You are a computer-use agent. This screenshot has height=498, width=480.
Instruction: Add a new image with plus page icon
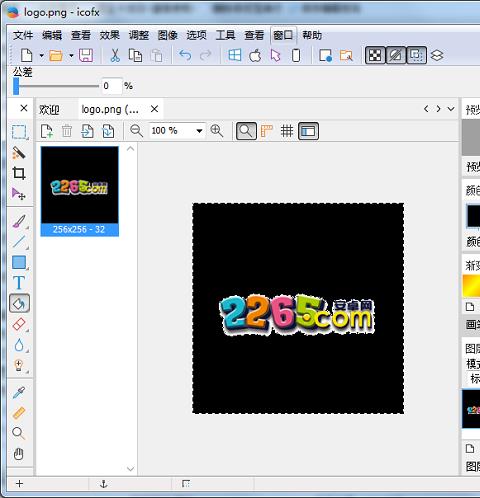tap(46, 131)
